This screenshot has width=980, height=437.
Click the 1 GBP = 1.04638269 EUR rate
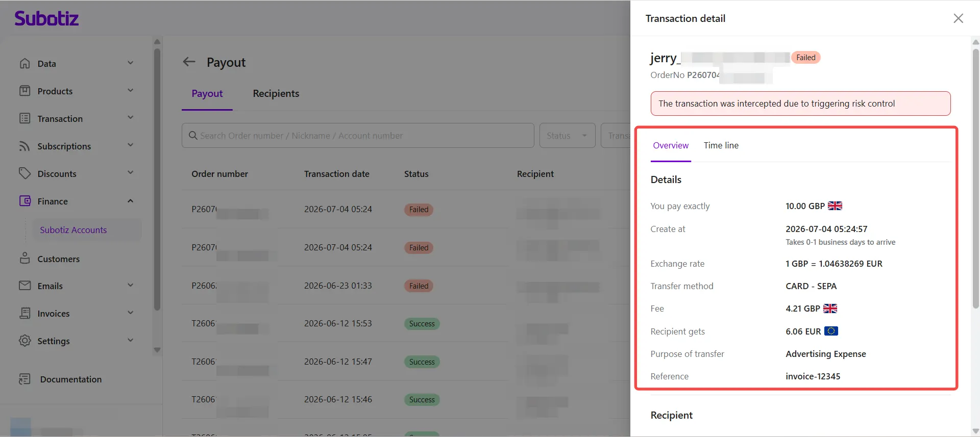834,264
